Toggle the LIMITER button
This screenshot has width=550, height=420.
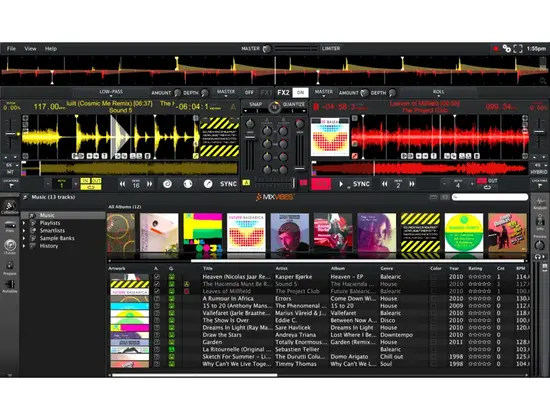click(331, 49)
